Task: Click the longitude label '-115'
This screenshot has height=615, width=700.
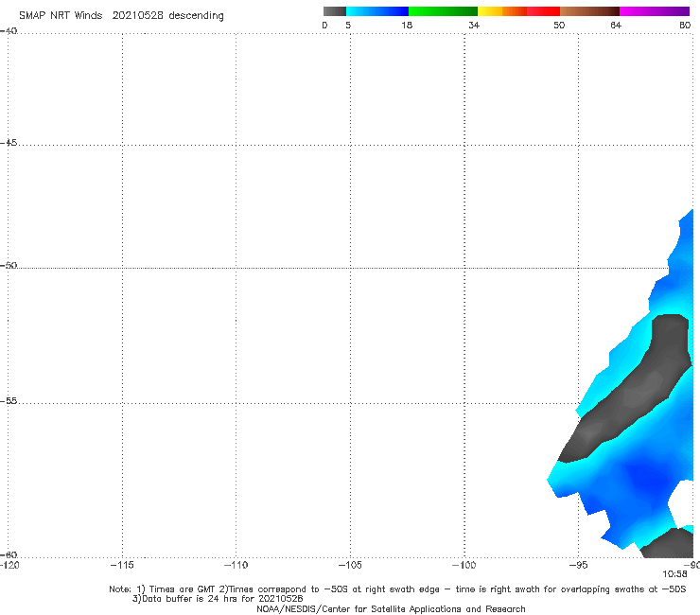Action: 122,565
